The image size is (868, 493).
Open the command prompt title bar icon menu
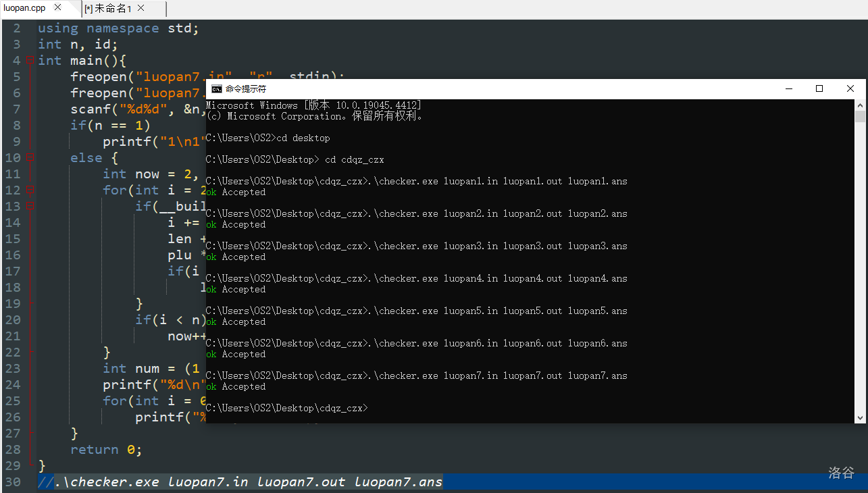pos(216,89)
